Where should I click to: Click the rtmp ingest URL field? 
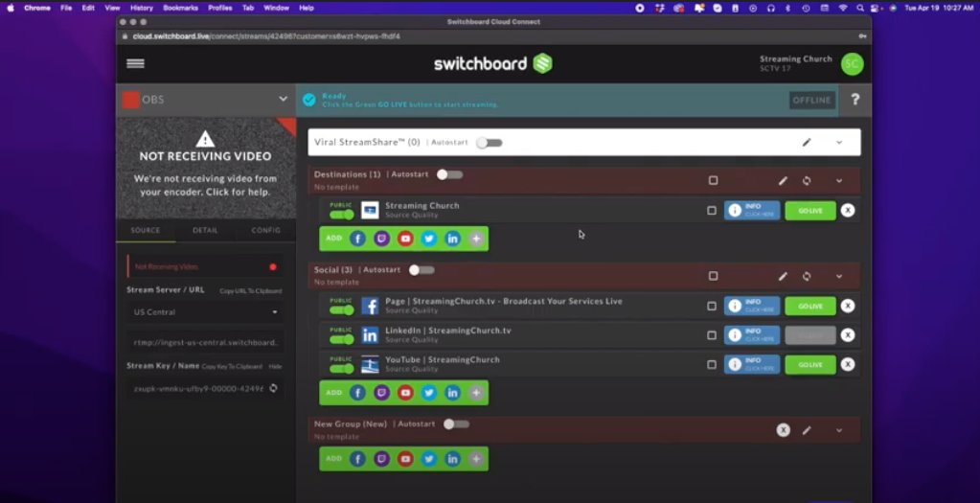pyautogui.click(x=206, y=342)
